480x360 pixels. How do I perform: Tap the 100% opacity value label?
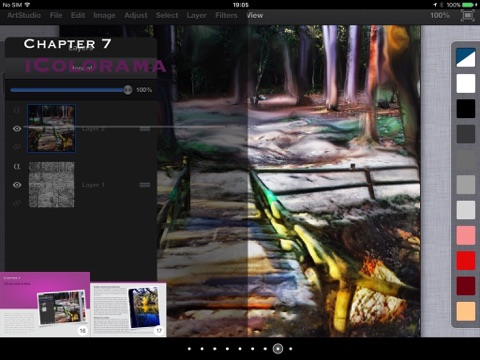tap(144, 90)
